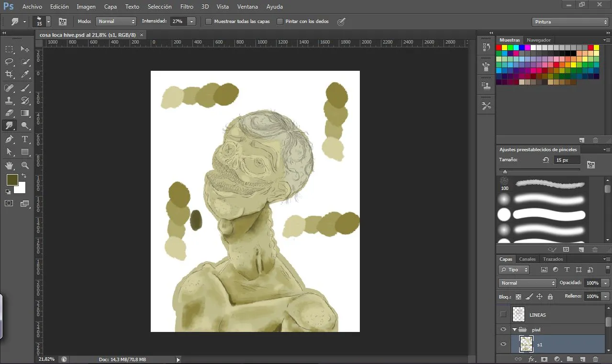Viewport: 612px width, 364px height.
Task: Toggle lock all padlock icon
Action: 550,297
